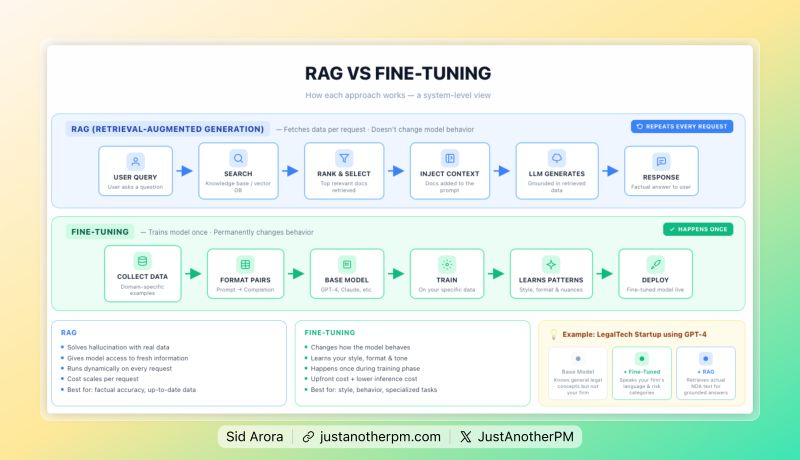Click the RAG VS FINE-TUNING title

point(398,73)
